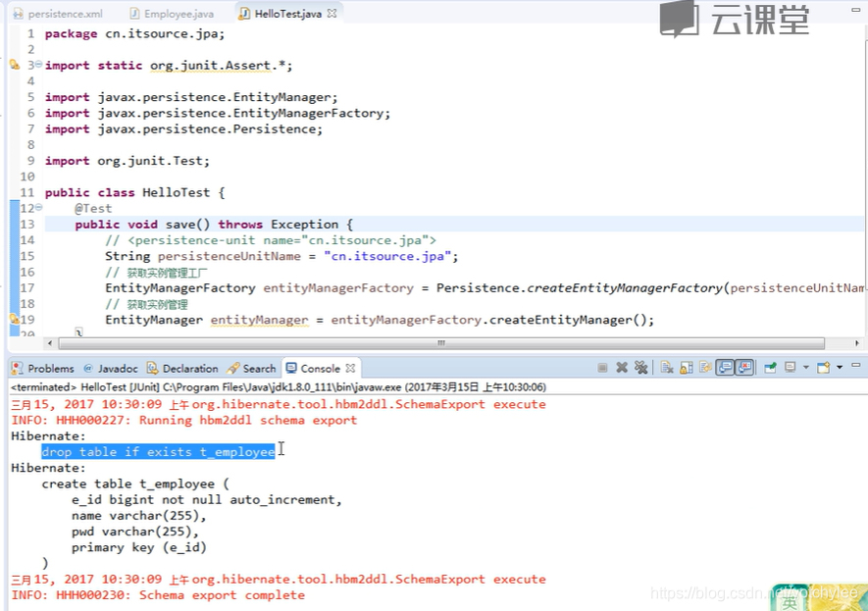Click Display Selected Console monitor icon
The width and height of the screenshot is (868, 611).
click(x=791, y=368)
